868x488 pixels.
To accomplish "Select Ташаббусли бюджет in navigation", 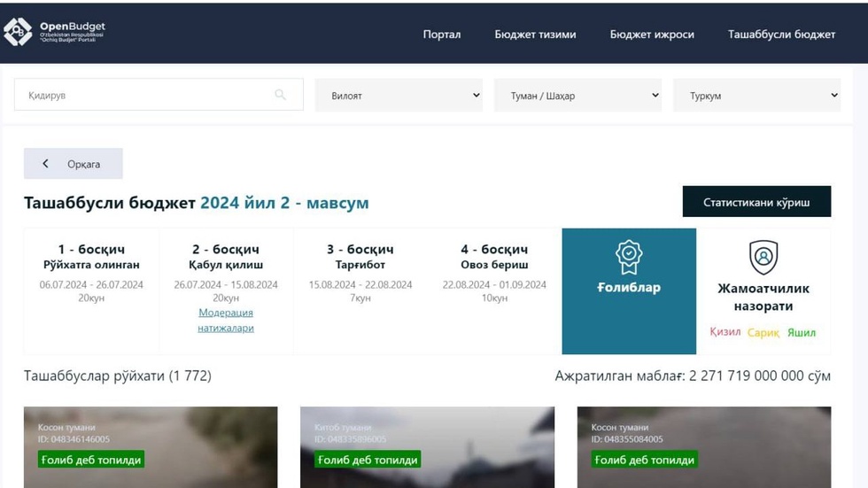I will 781,35.
